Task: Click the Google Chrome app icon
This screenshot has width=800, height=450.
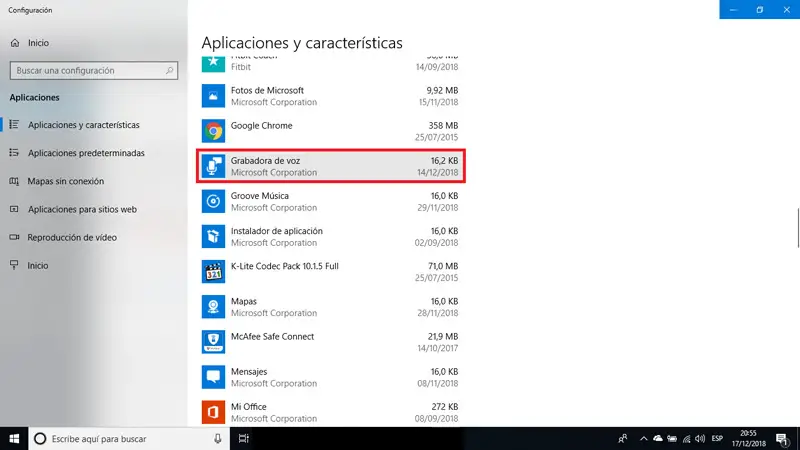Action: pos(213,131)
